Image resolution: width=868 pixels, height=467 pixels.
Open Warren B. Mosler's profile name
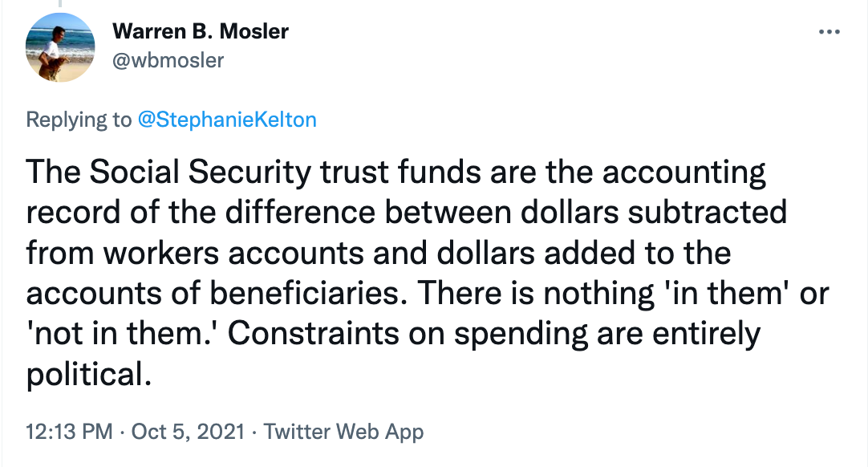tap(201, 32)
